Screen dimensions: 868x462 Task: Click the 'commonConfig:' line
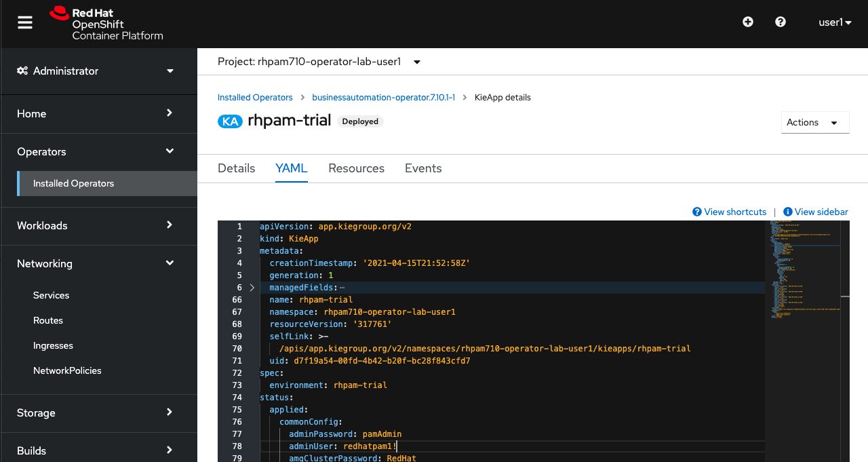click(x=311, y=422)
